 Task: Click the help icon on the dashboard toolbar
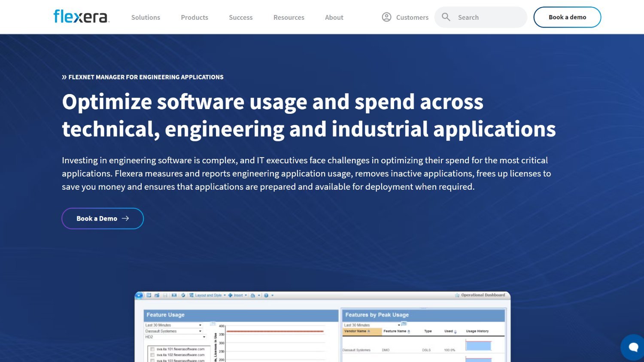point(266,295)
